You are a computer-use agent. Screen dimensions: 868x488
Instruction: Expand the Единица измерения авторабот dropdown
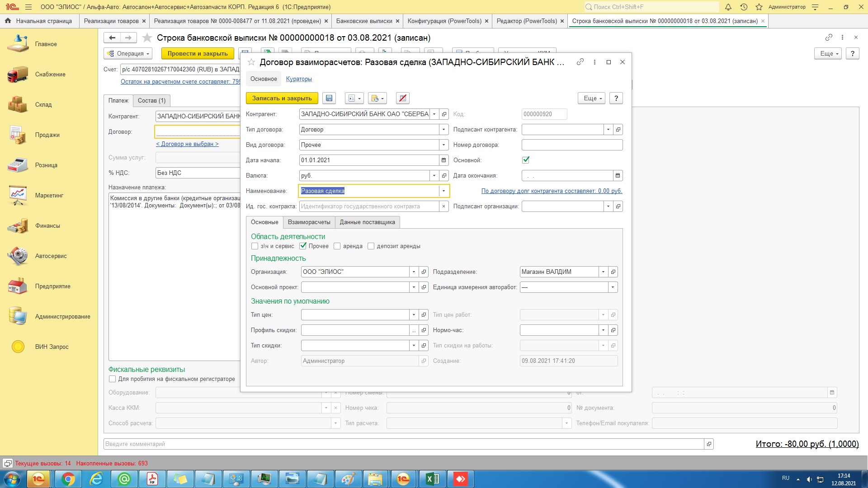point(613,287)
